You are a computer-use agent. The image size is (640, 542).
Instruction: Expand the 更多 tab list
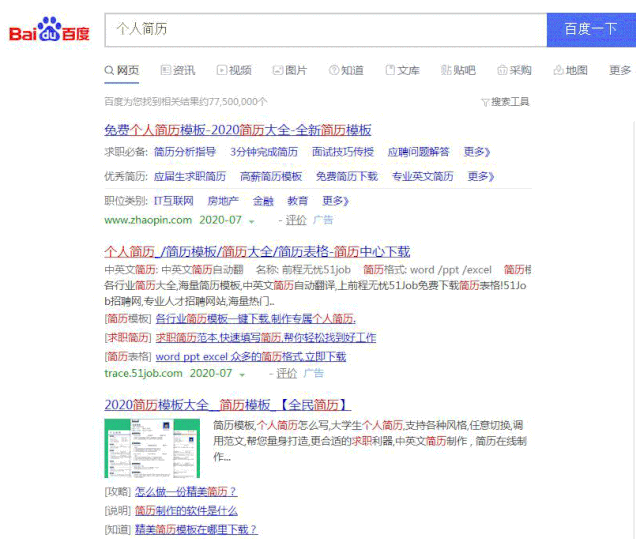(x=620, y=71)
